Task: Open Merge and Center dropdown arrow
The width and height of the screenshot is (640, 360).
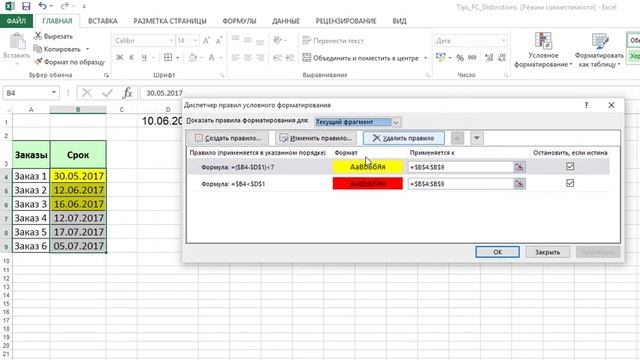Action: (x=425, y=58)
